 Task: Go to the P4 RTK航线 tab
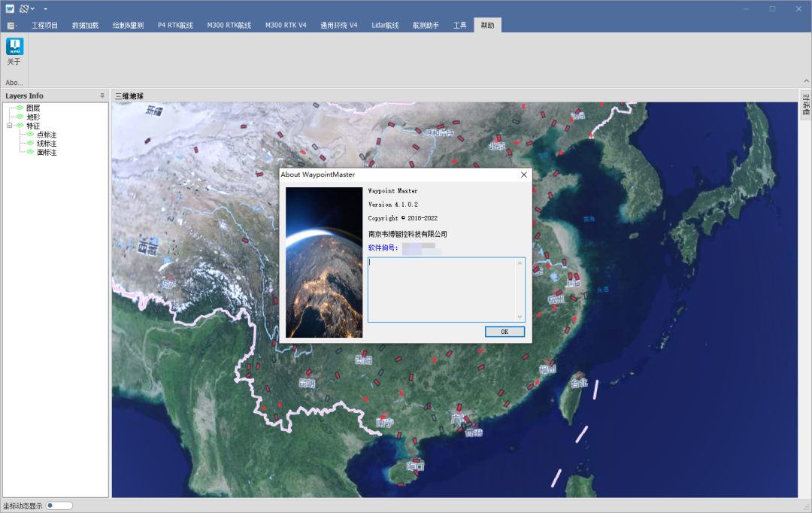(x=175, y=26)
